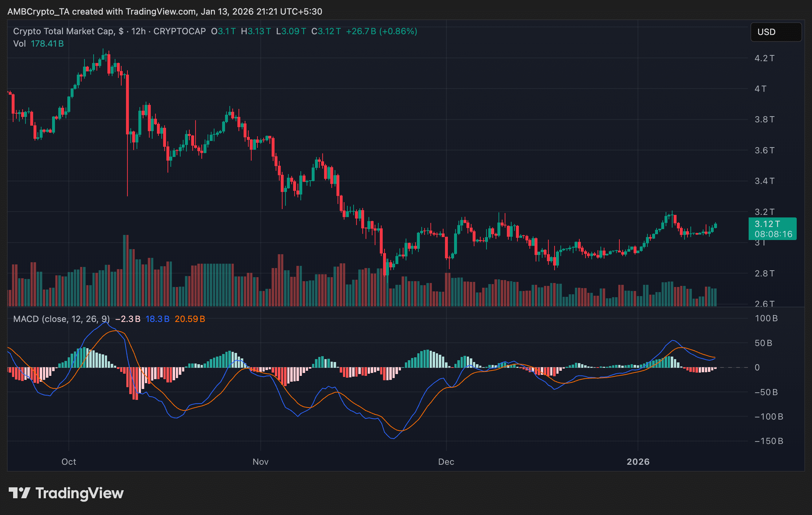The width and height of the screenshot is (812, 515).
Task: Click the +26.7B (+0.86%) change value
Action: (381, 31)
